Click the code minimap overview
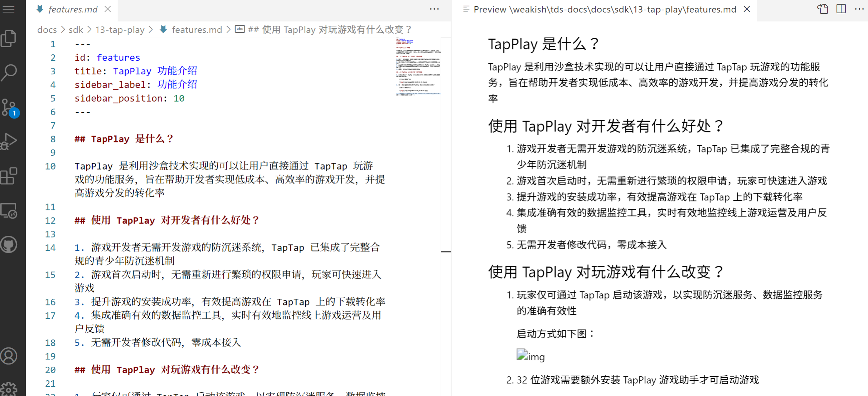868x396 pixels. pyautogui.click(x=418, y=67)
